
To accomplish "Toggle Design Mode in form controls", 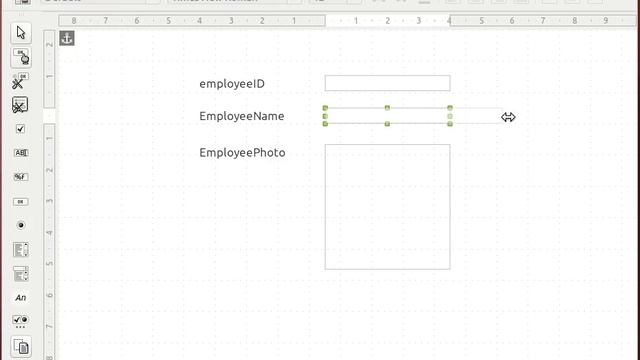I will click(21, 57).
